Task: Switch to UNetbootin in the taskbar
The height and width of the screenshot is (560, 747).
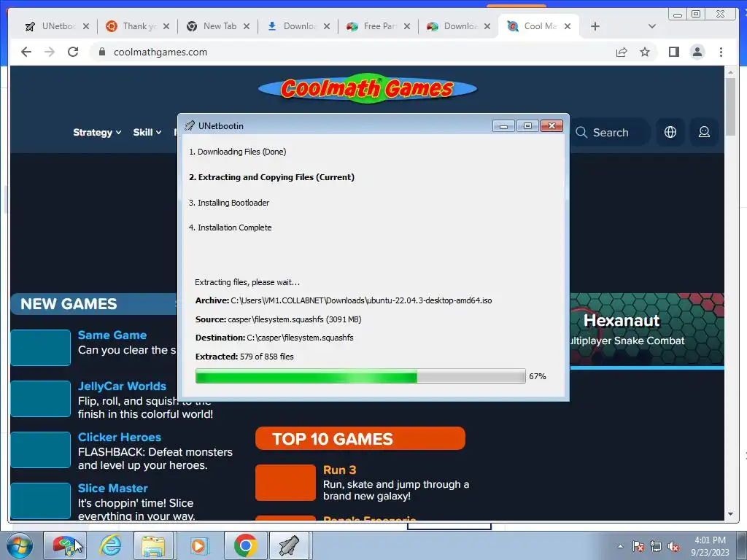Action: pyautogui.click(x=290, y=545)
